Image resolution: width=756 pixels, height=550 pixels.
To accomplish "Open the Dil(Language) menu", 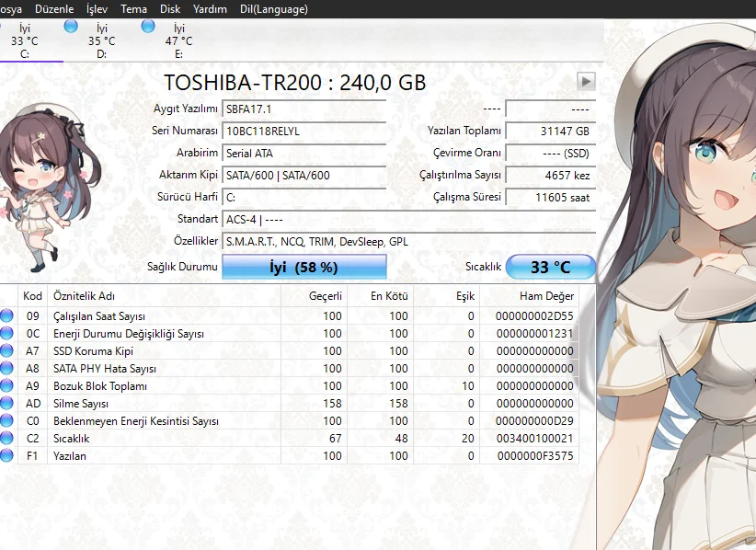I will [x=273, y=9].
